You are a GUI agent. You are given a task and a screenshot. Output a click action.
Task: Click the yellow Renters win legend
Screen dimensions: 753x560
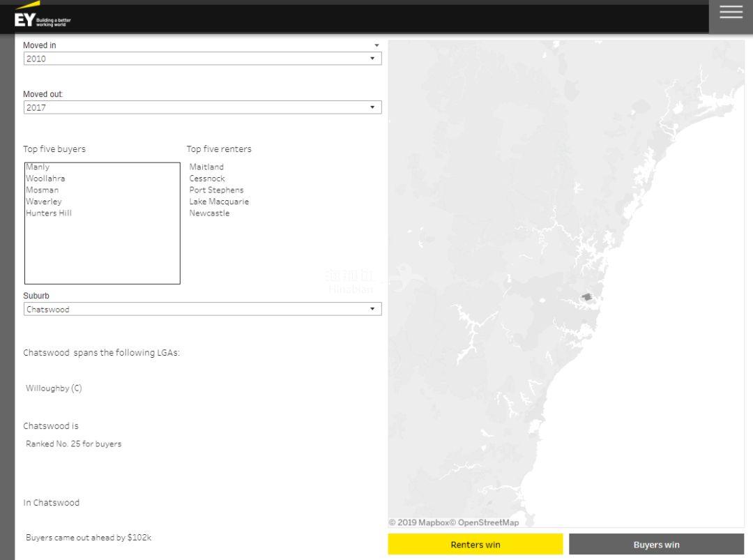click(x=476, y=545)
